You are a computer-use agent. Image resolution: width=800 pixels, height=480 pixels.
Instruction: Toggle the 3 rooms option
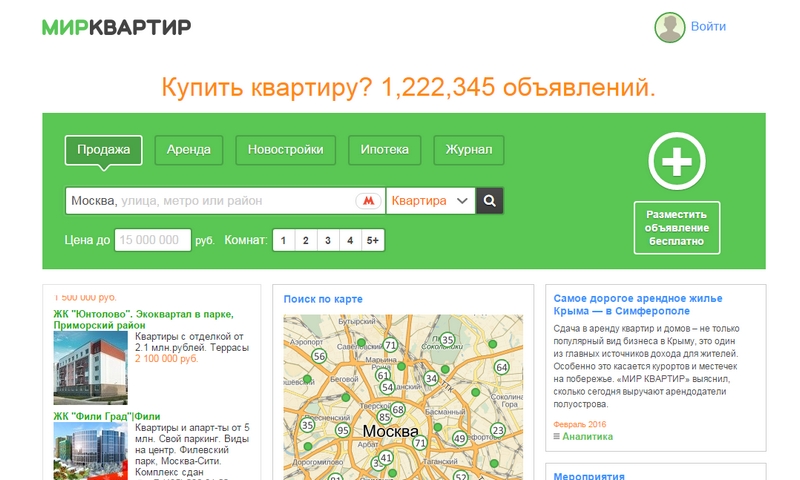click(x=328, y=240)
